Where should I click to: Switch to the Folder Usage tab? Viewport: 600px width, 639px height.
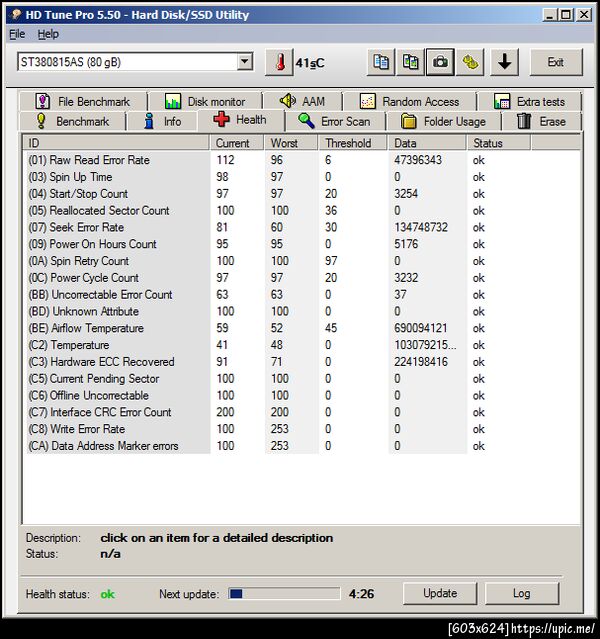pyautogui.click(x=443, y=121)
